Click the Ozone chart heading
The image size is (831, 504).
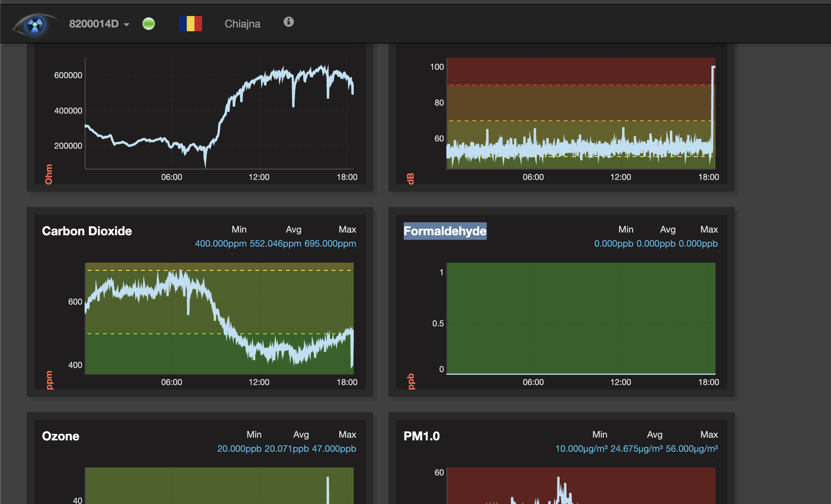point(61,436)
